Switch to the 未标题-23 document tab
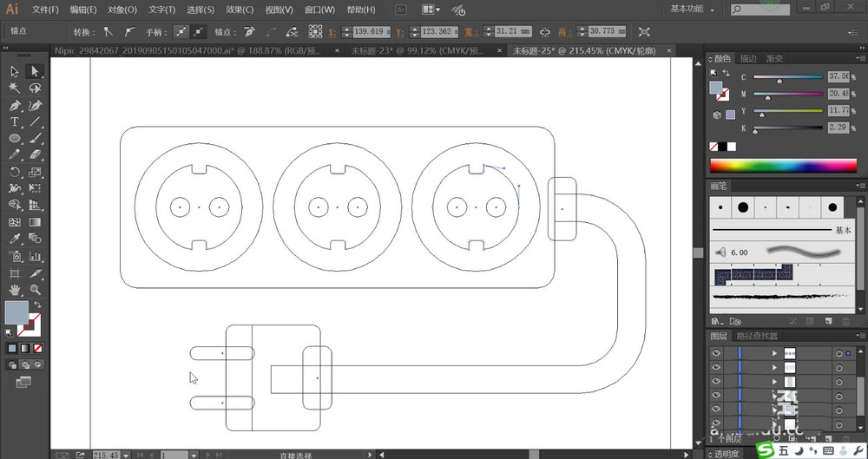The height and width of the screenshot is (459, 868). pos(417,51)
